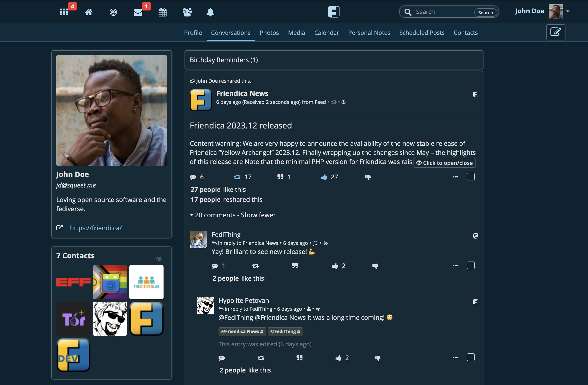Open the notifications bell icon
The height and width of the screenshot is (385, 588).
point(210,12)
